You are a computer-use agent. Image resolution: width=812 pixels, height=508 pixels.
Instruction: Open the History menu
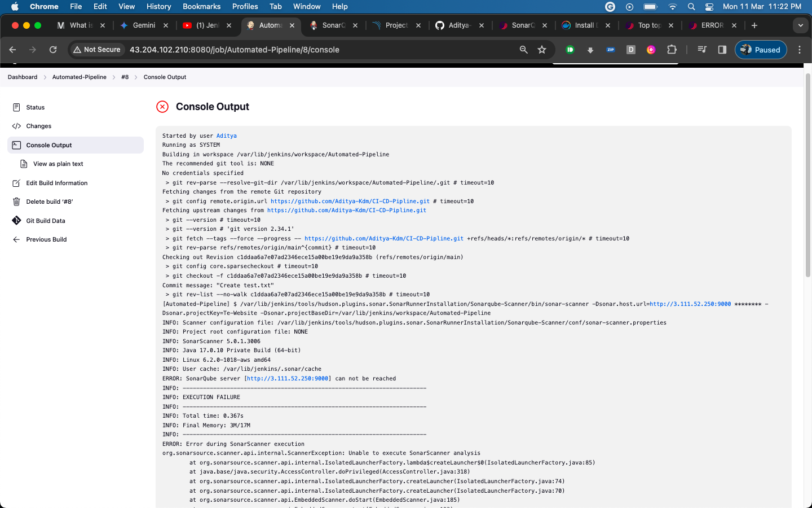(158, 7)
